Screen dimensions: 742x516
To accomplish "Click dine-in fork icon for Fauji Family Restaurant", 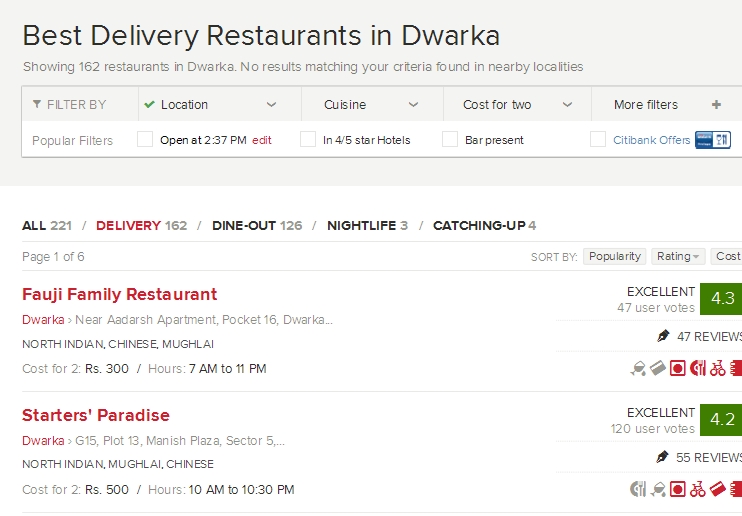I will click(x=698, y=368).
